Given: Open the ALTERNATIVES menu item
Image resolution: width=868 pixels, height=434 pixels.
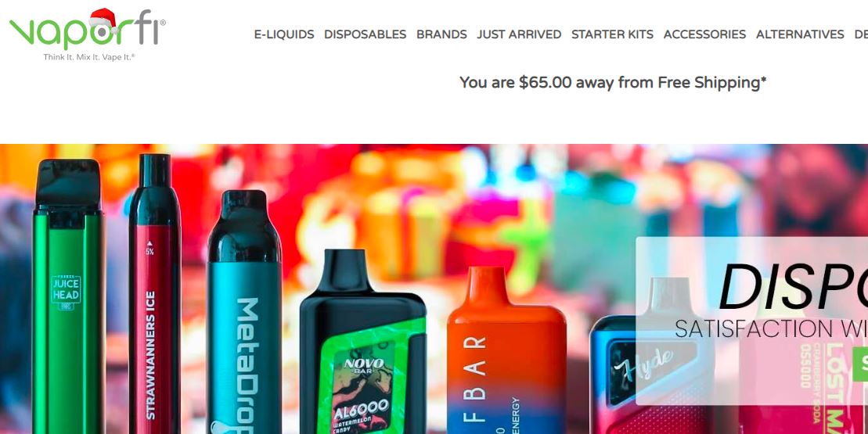Looking at the screenshot, I should [800, 34].
